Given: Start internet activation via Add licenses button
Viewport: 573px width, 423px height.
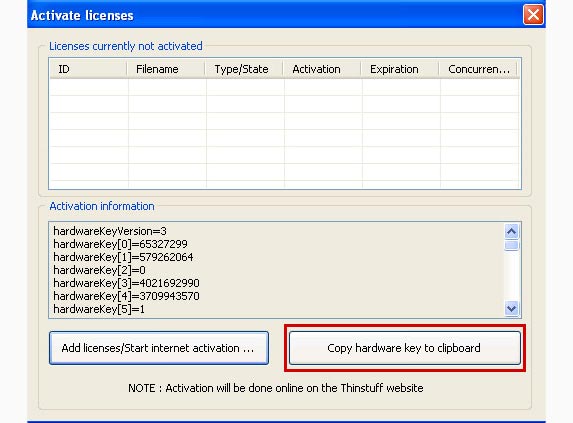Looking at the screenshot, I should click(159, 348).
